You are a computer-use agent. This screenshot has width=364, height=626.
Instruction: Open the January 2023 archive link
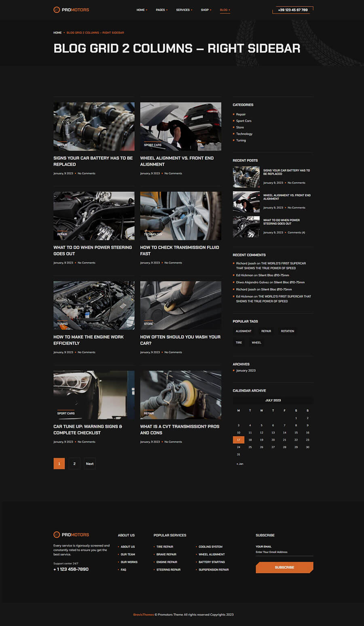246,370
